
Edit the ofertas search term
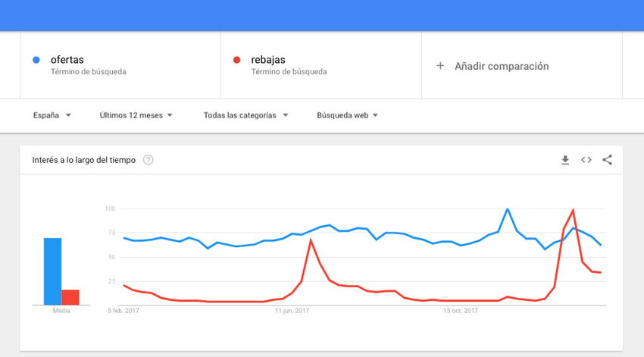(x=67, y=60)
